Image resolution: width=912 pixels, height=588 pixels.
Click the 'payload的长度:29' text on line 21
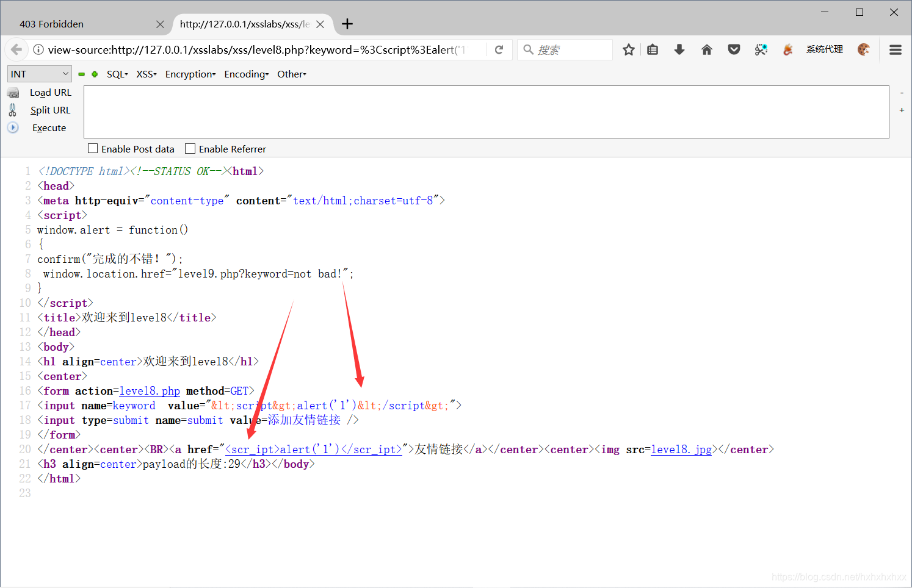coord(192,464)
